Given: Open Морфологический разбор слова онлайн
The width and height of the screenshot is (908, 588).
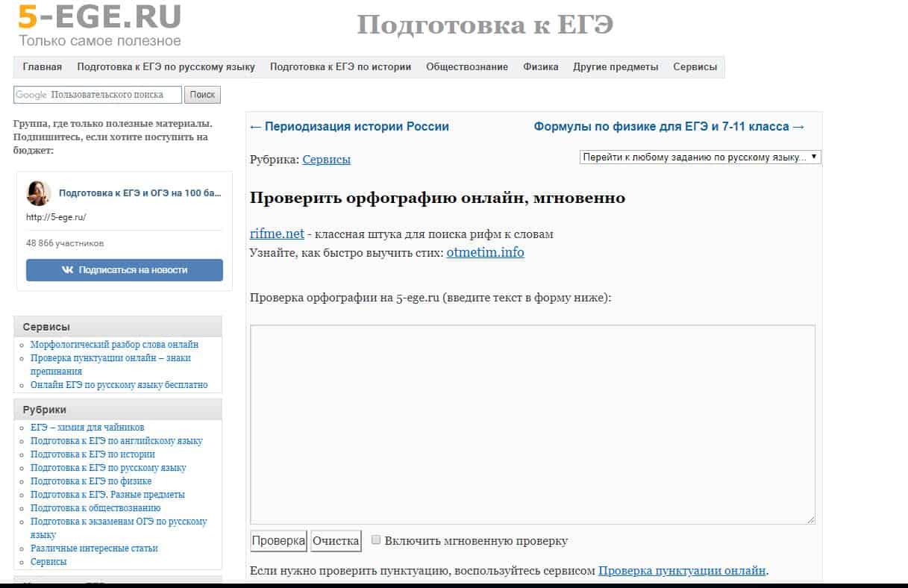Looking at the screenshot, I should [114, 345].
